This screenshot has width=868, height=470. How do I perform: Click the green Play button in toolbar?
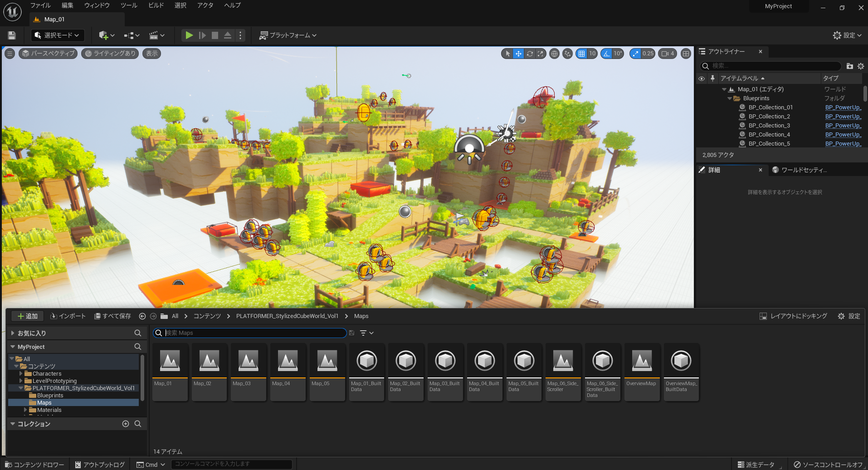tap(189, 35)
